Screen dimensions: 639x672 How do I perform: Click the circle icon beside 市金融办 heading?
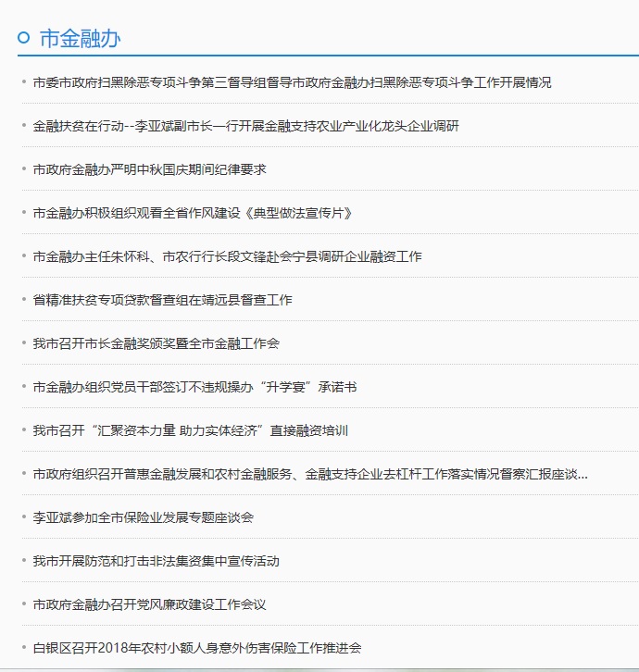coord(24,38)
